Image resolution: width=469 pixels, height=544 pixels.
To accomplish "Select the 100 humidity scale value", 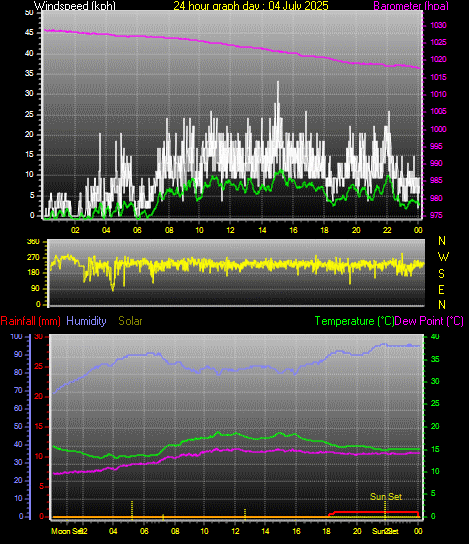I will (x=16, y=337).
